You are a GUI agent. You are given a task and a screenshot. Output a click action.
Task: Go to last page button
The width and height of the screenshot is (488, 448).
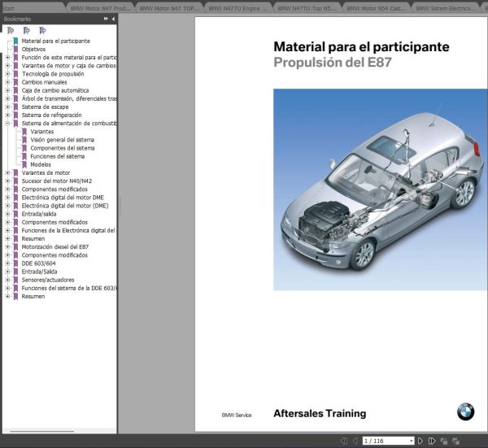[x=432, y=441]
